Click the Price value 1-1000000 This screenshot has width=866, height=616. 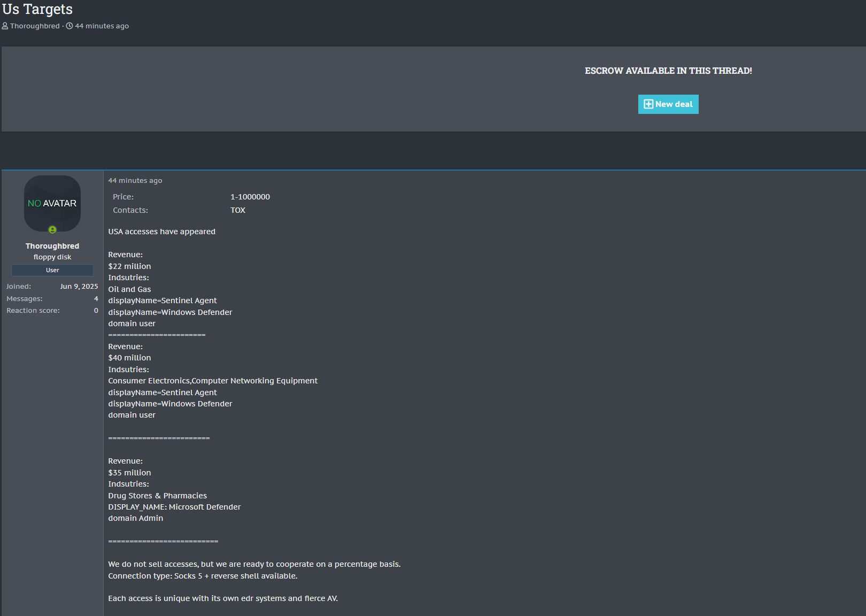(x=250, y=197)
